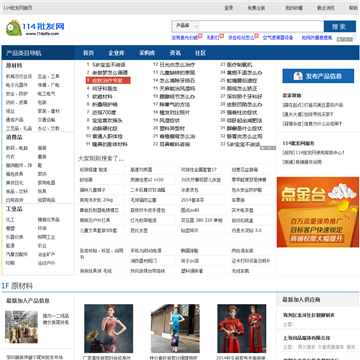Open the clothing market thumbnail under 最新加入产品信息
The width and height of the screenshot is (360, 360).
(21, 327)
